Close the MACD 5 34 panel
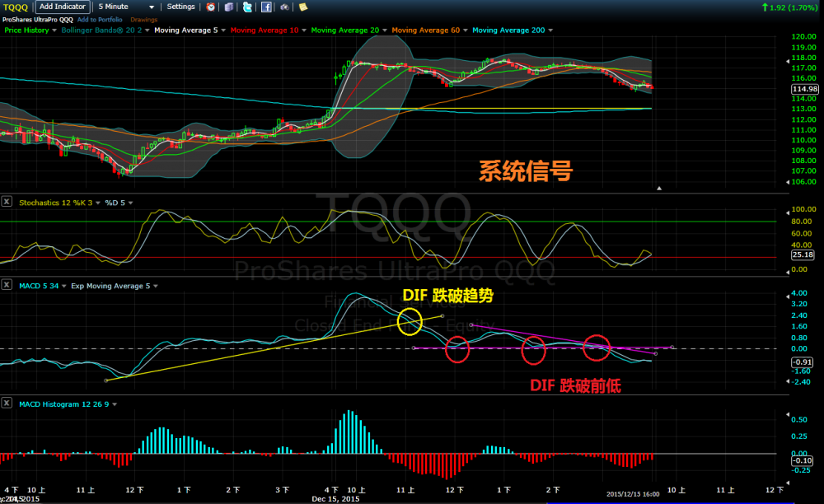The height and width of the screenshot is (504, 824). point(7,286)
